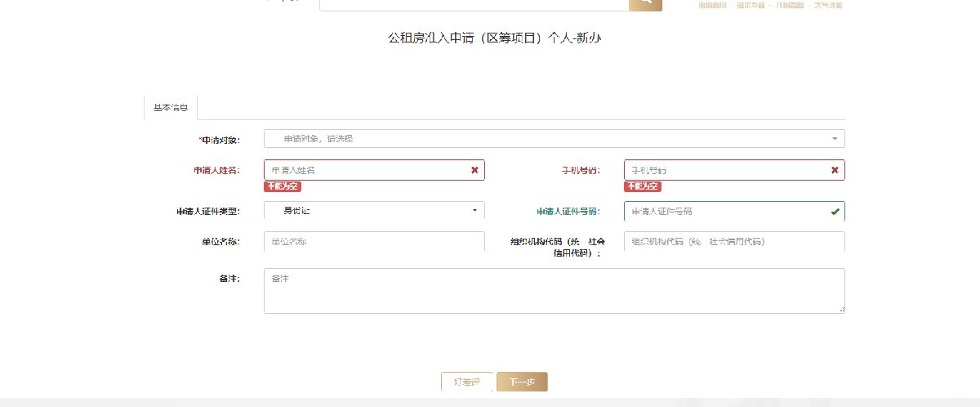Click inside the 备注 textarea
Image resolution: width=980 pixels, height=407 pixels.
(x=555, y=290)
